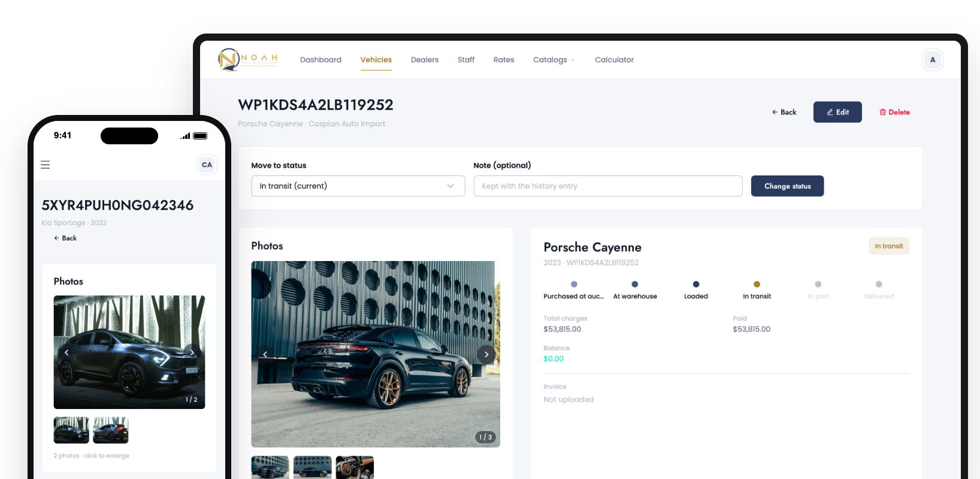Show next Porsche Cayenne photo

(486, 354)
